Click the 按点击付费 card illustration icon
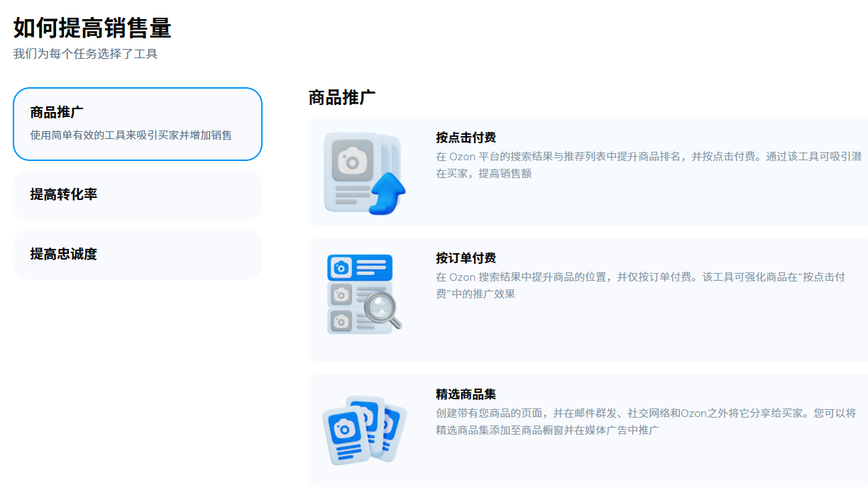The width and height of the screenshot is (868, 490). coord(365,173)
